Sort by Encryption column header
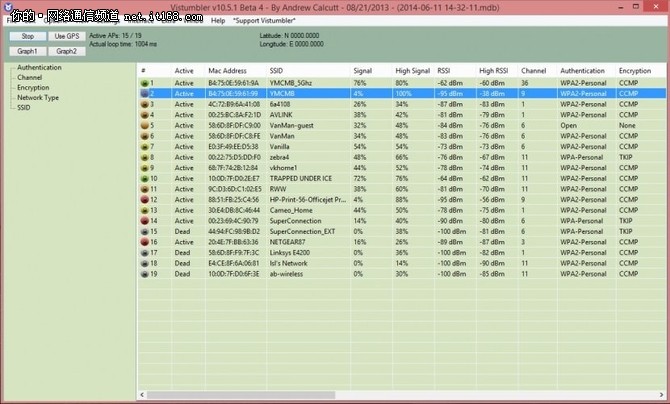The width and height of the screenshot is (670, 404). click(641, 71)
